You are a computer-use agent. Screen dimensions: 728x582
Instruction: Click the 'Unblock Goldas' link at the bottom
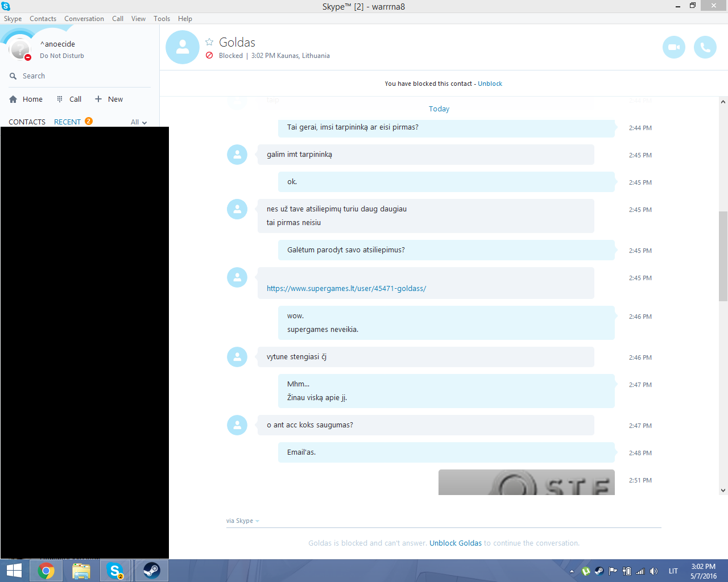(x=456, y=543)
